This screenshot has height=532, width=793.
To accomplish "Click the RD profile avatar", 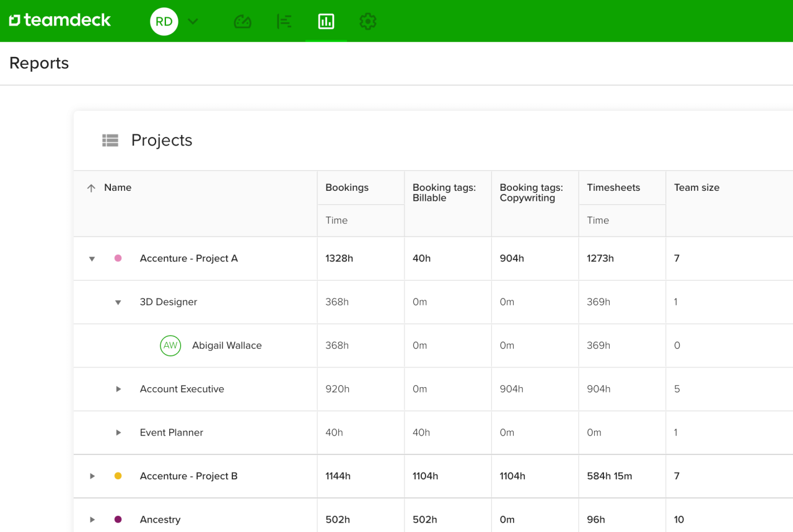I will coord(164,21).
